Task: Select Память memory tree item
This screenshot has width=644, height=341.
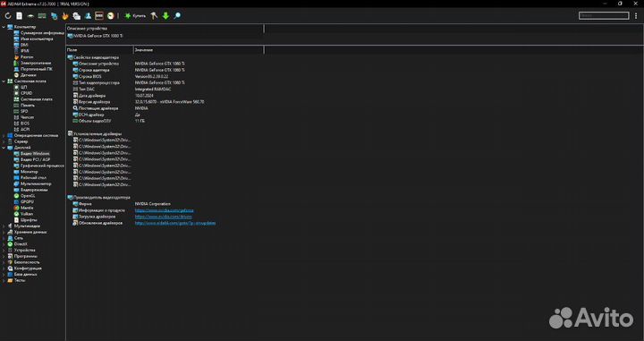Action: (24, 106)
